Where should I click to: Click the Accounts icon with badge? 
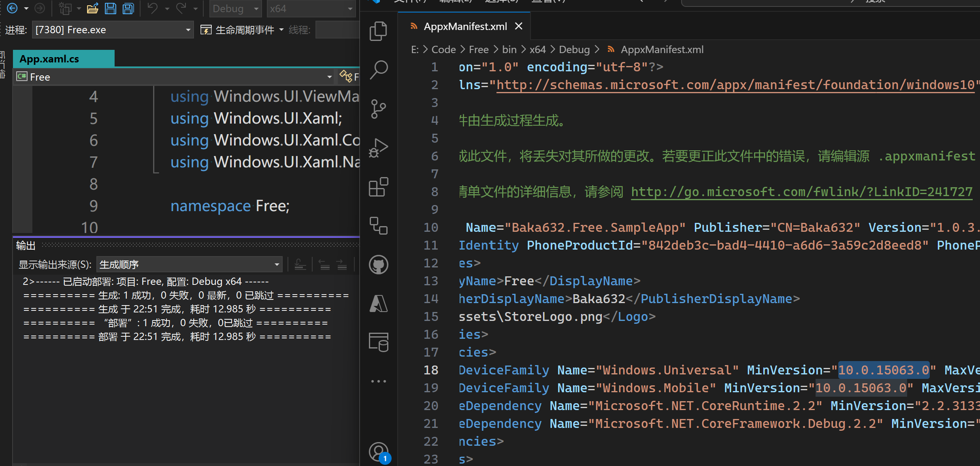point(378,452)
